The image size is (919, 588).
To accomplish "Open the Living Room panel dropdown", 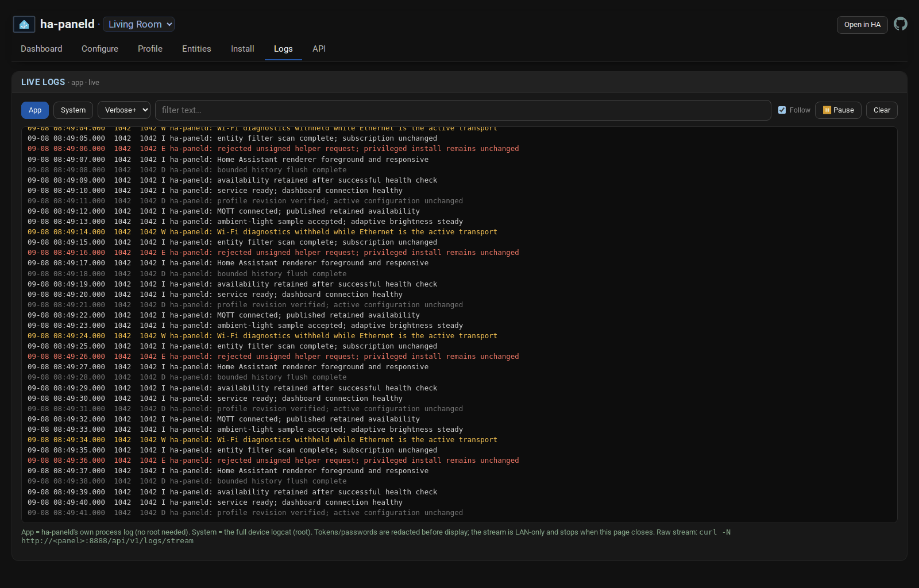I will click(x=138, y=24).
